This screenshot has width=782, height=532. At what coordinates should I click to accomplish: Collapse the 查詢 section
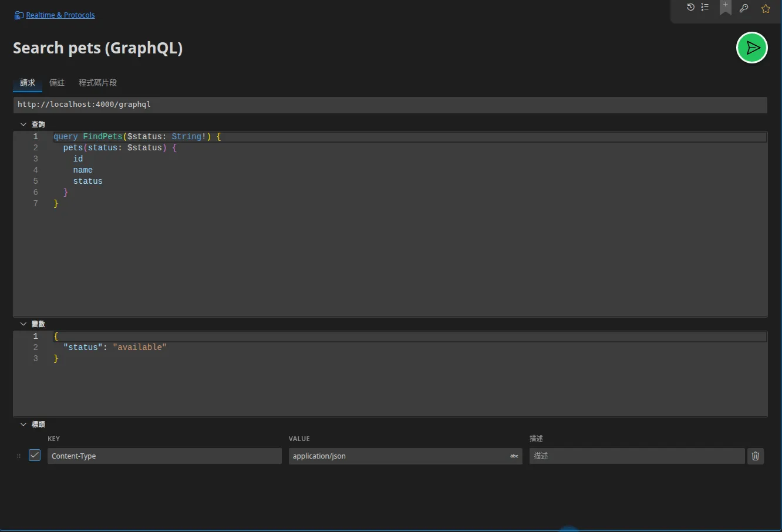(x=23, y=124)
